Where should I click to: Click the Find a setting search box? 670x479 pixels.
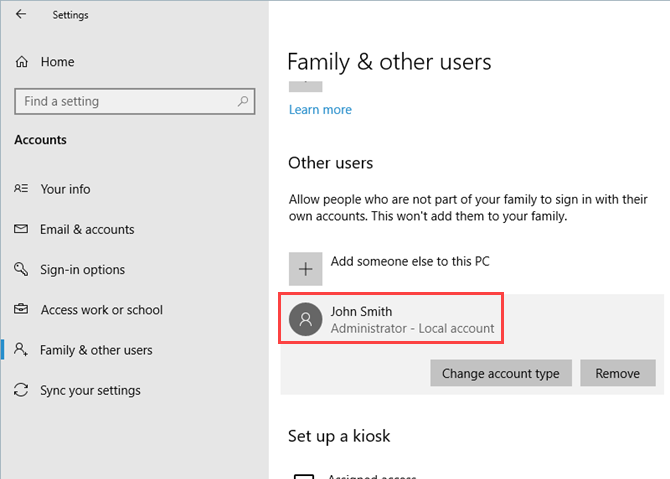125,101
